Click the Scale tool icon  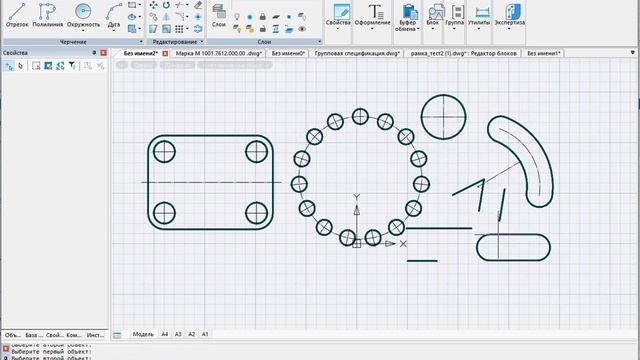[x=166, y=29]
